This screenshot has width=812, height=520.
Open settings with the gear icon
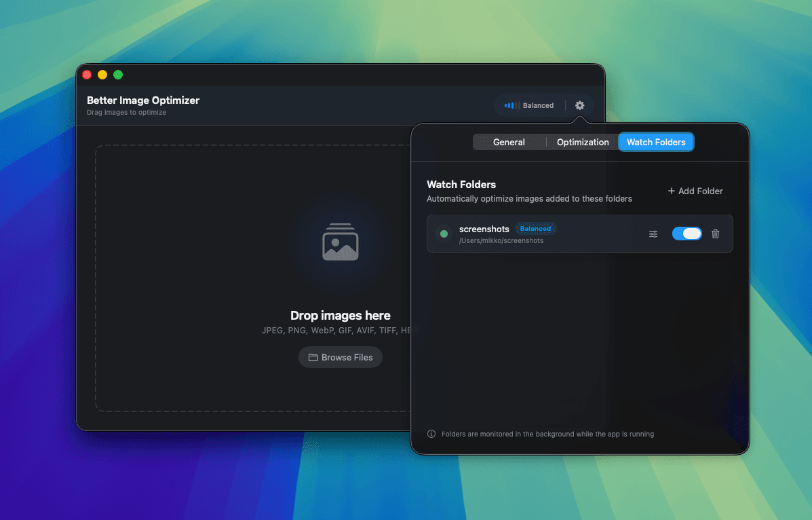pyautogui.click(x=579, y=105)
